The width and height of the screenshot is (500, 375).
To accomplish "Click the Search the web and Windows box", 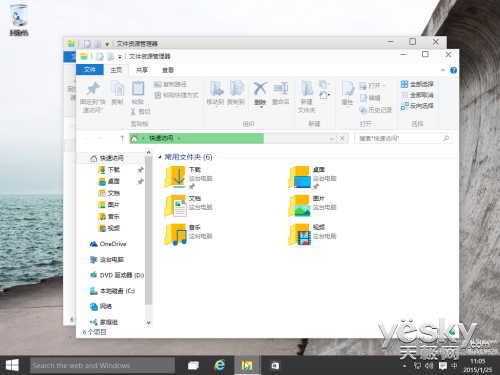I will click(102, 365).
